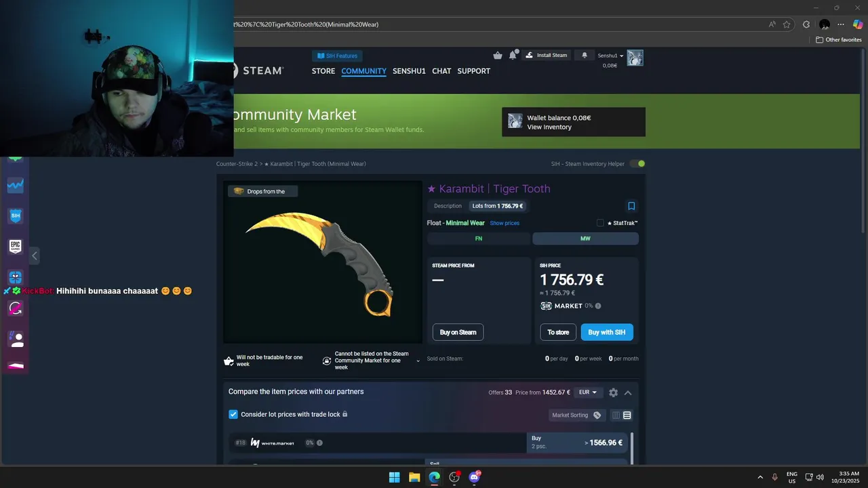Click the market listing lock icon
The image size is (868, 488).
327,361
